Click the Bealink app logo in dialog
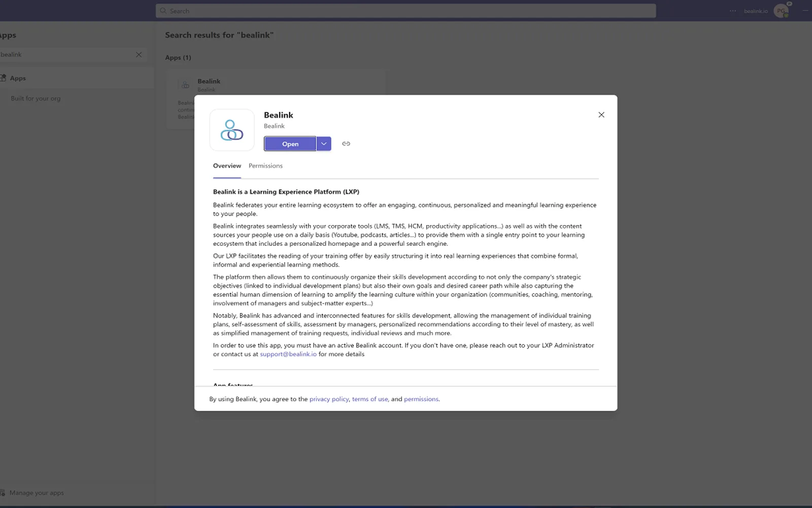812x508 pixels. click(x=232, y=130)
